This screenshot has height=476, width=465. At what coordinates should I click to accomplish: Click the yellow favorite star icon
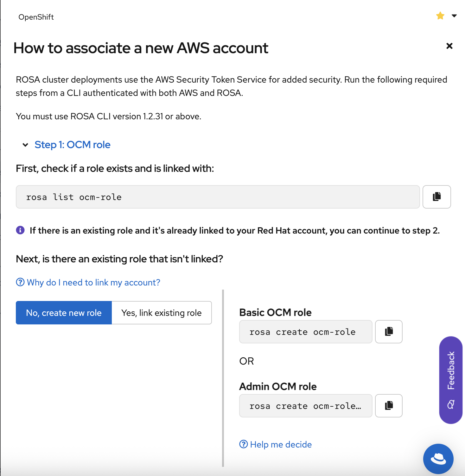[x=440, y=16]
